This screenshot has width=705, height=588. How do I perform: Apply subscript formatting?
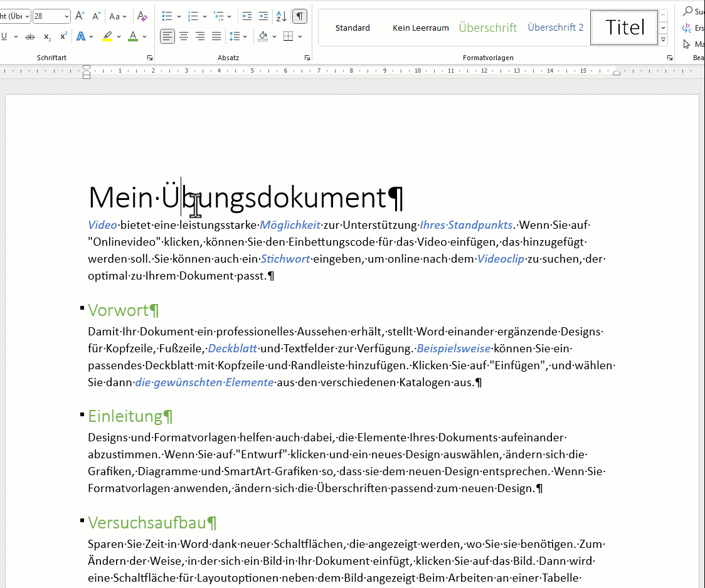click(x=48, y=36)
